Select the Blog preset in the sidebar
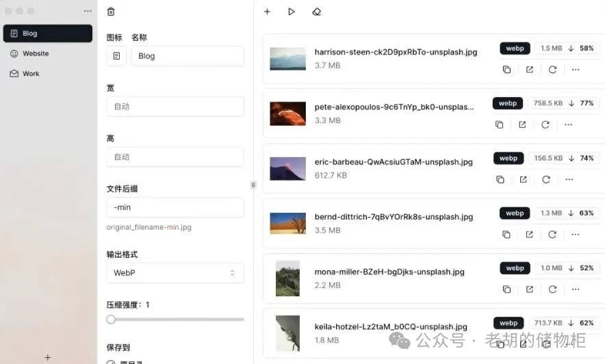This screenshot has width=605, height=364. (x=48, y=34)
